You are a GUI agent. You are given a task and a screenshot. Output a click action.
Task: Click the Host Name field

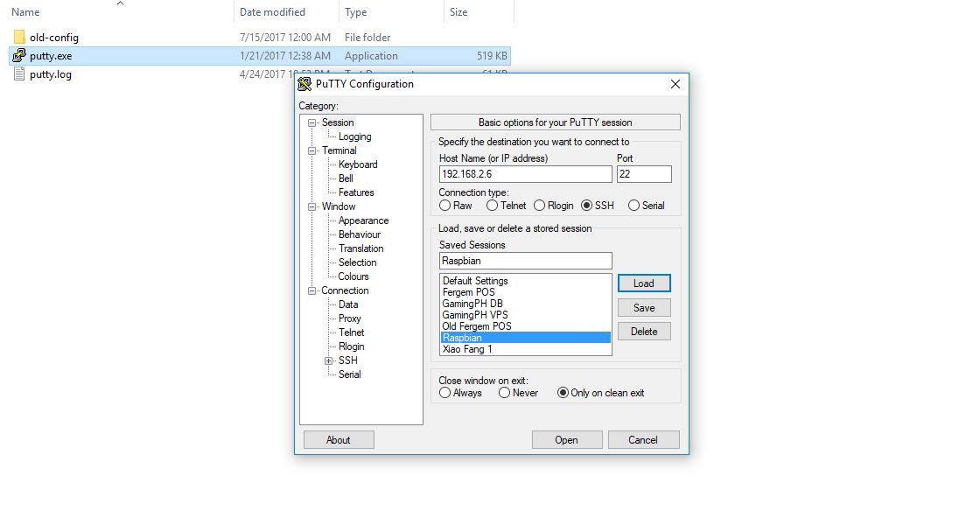pos(523,173)
